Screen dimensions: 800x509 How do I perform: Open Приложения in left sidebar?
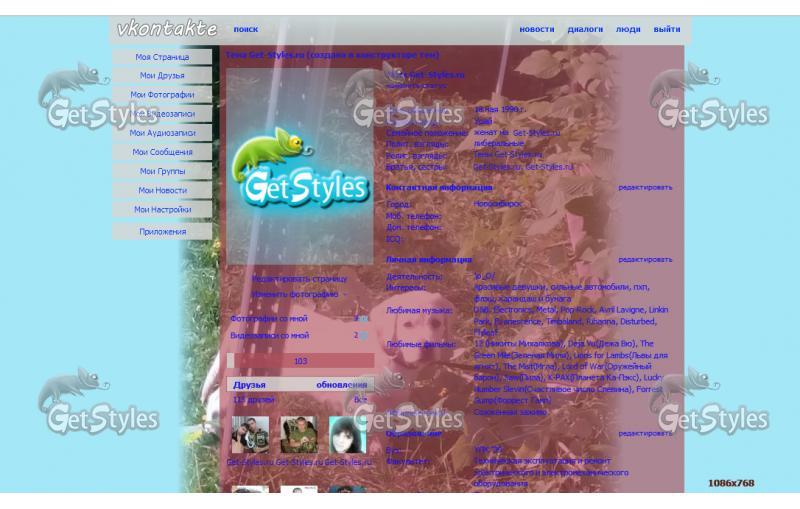(162, 232)
